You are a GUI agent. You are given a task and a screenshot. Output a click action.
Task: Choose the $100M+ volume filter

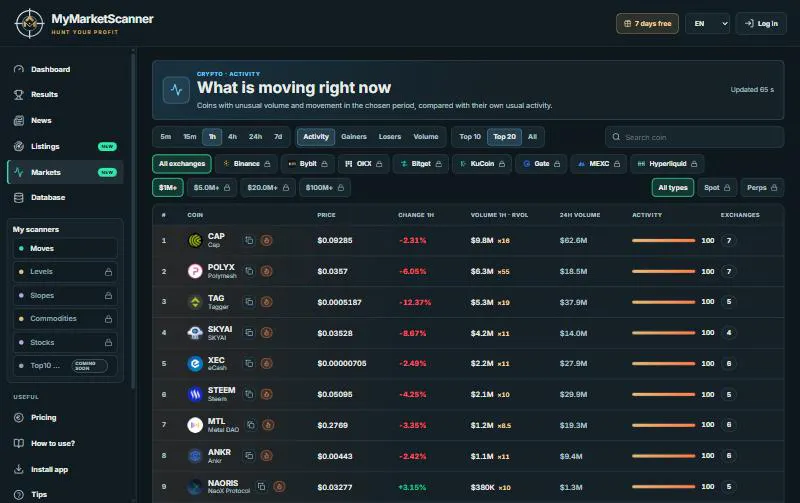[x=324, y=188]
